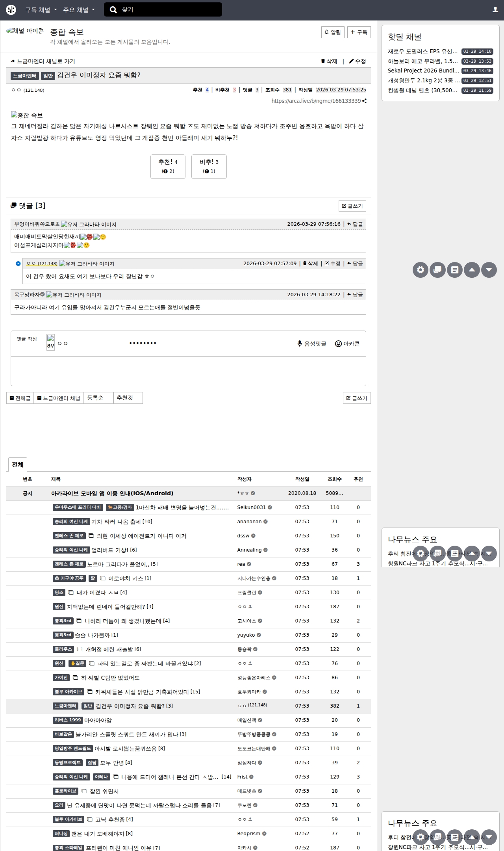Open the 아카콘 emoticon picker

(347, 344)
